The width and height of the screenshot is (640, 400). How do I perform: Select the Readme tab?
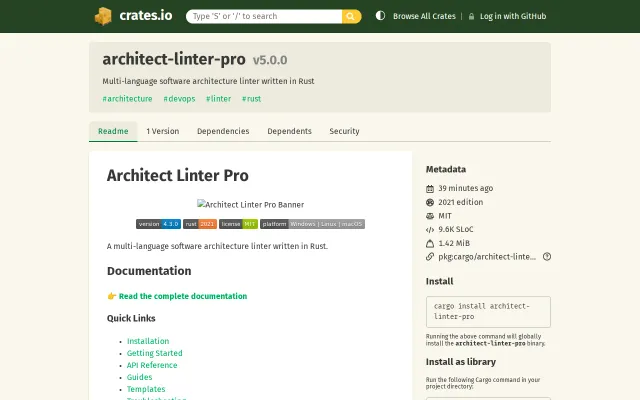pos(113,131)
